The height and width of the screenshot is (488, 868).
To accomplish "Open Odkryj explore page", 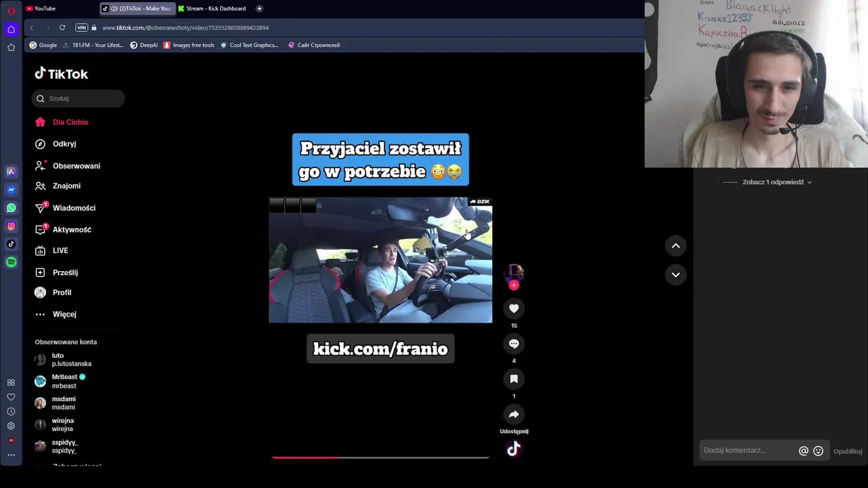I will click(56, 144).
